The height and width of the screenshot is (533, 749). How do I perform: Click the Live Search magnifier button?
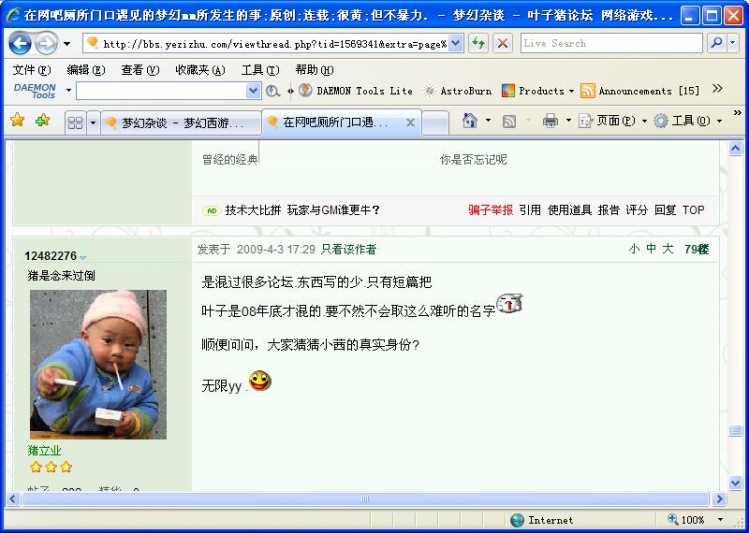[x=717, y=43]
